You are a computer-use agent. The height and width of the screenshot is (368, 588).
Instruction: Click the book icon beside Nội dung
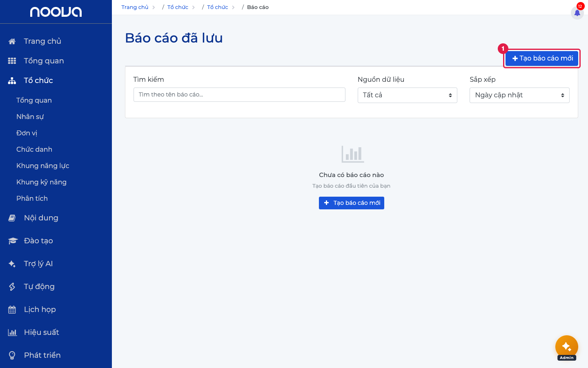[x=12, y=218]
